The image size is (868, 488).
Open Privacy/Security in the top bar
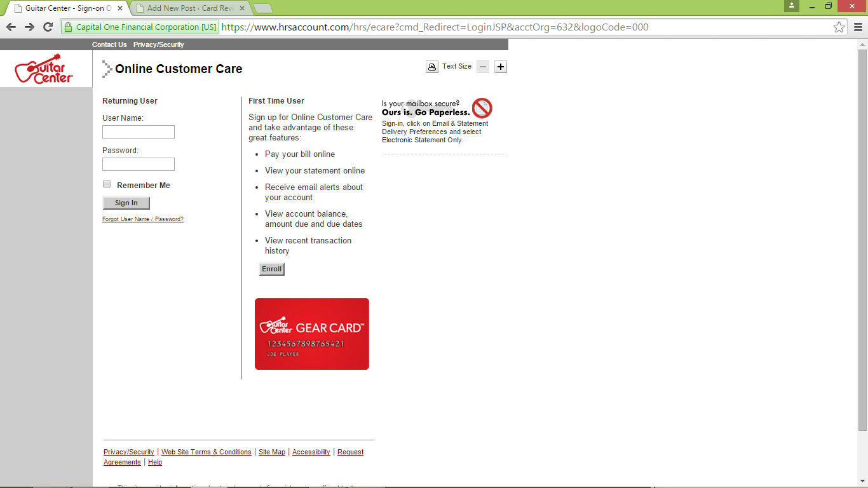click(158, 44)
